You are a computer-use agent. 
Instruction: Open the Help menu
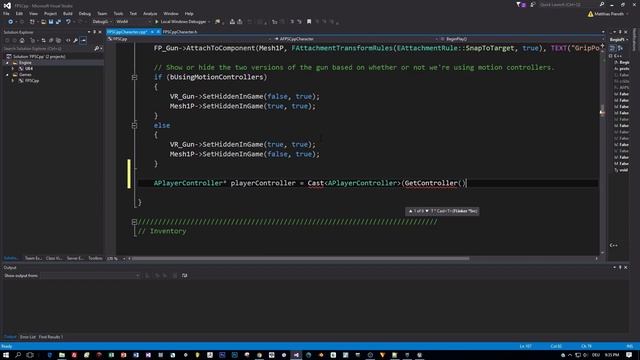pyautogui.click(x=189, y=13)
